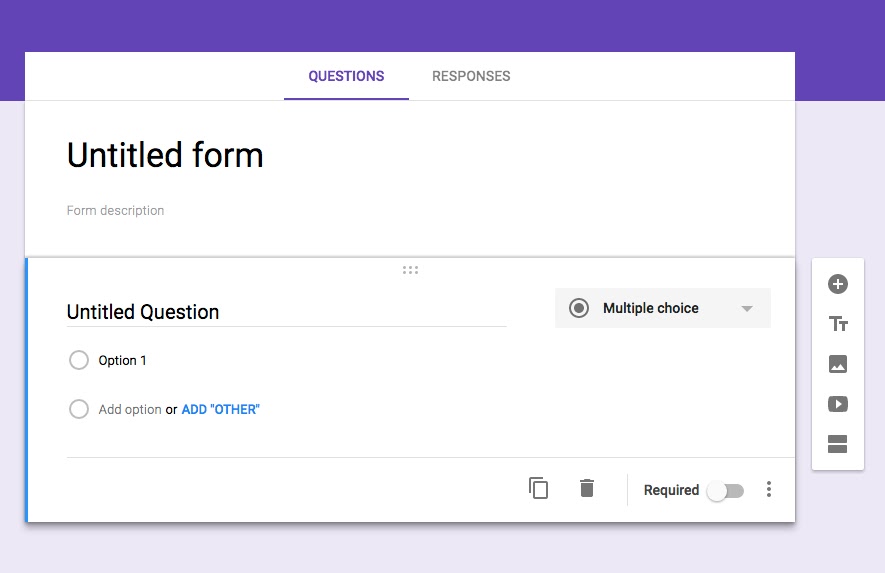Screen dimensions: 885x573
Task: Edit the Untitled Question field
Action: [x=286, y=312]
